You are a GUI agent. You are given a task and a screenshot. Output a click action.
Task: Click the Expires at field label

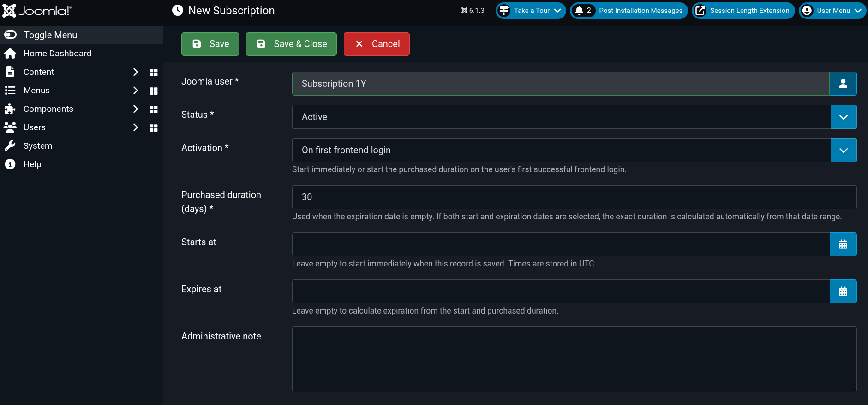(x=202, y=289)
